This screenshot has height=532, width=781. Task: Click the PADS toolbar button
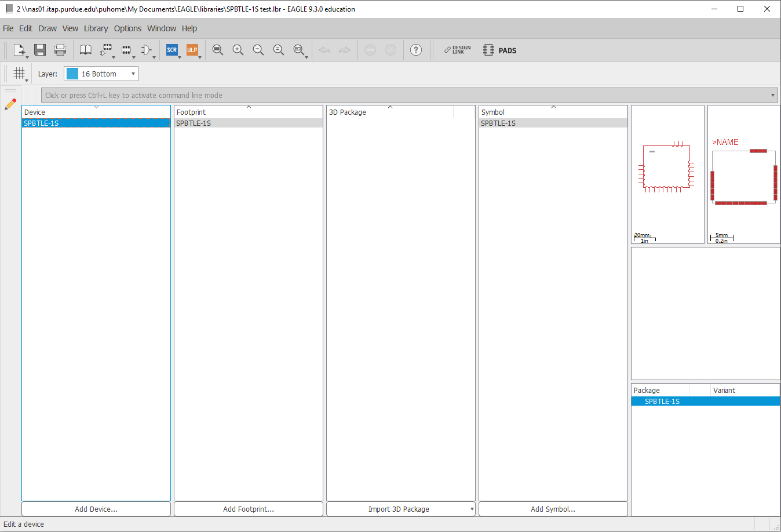[499, 50]
